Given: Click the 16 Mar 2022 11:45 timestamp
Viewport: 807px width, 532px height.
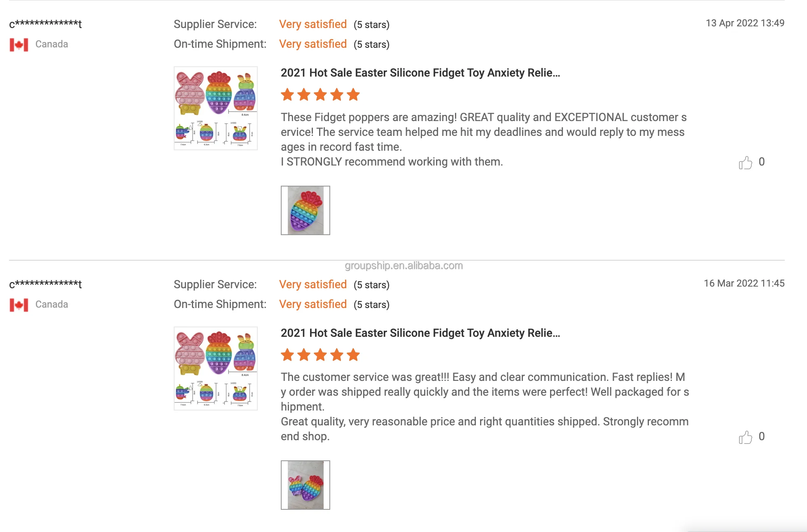Looking at the screenshot, I should (744, 283).
